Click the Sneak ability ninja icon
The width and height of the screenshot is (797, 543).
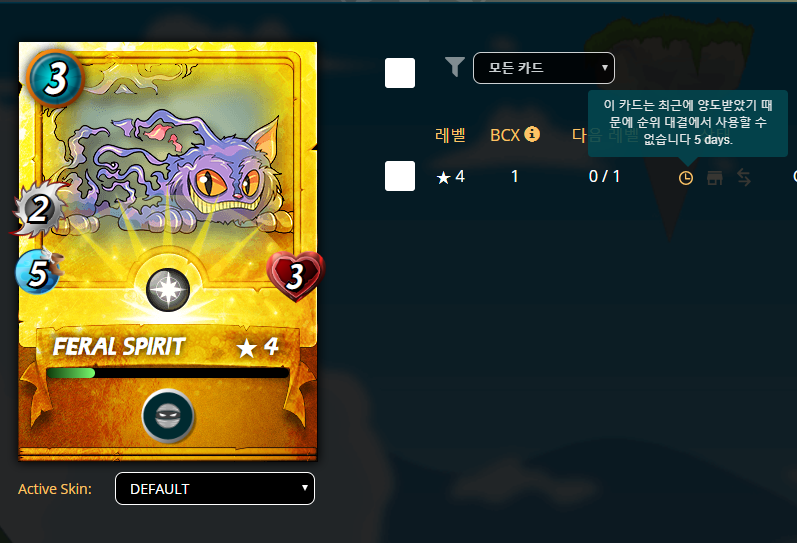[x=168, y=416]
